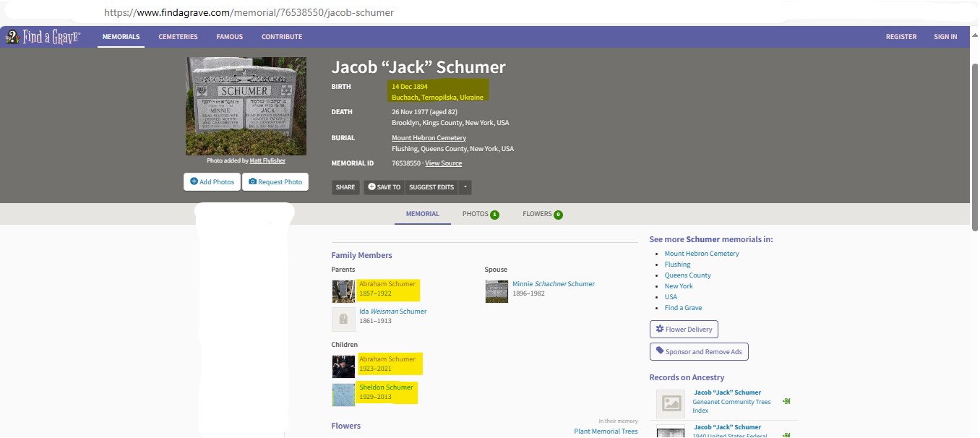See more Schumer memorials in Find a Grave

[x=684, y=308]
